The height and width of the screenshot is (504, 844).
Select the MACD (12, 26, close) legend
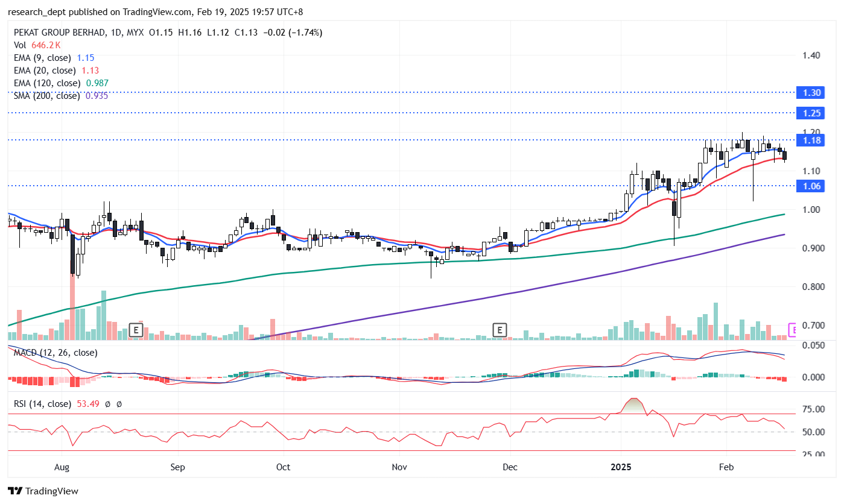pyautogui.click(x=56, y=352)
